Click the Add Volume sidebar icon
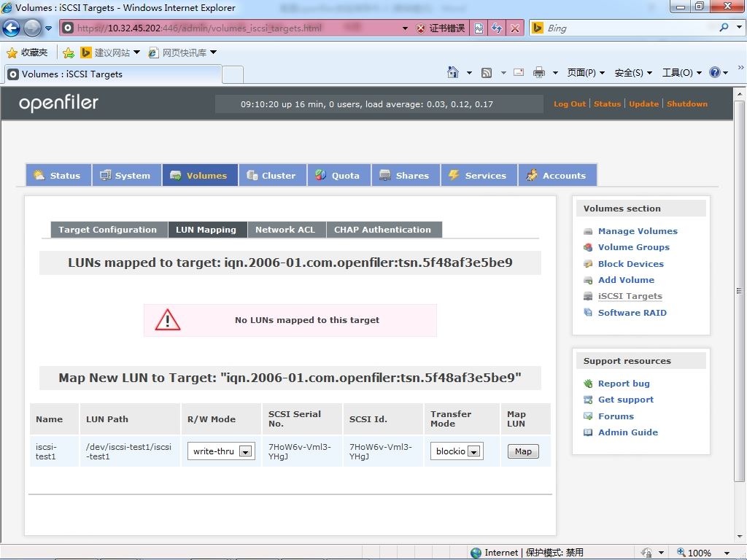The image size is (747, 560). point(589,280)
